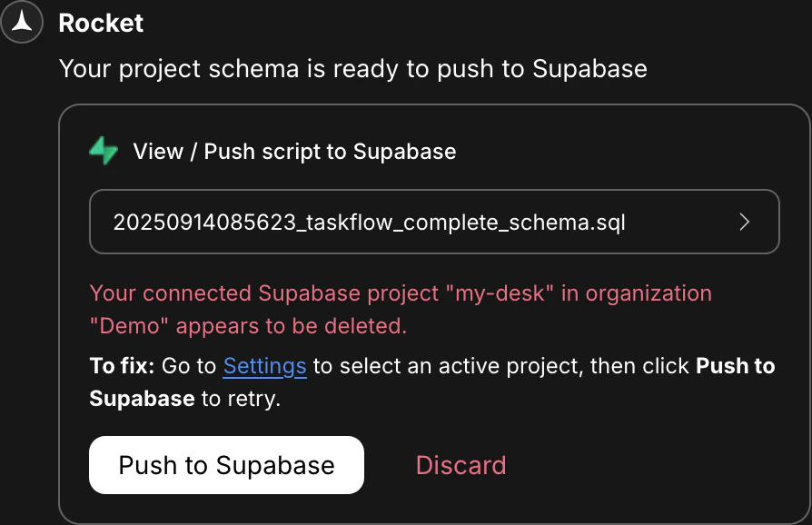Viewport: 812px width, 525px height.
Task: Expand the taskflow_complete_schema.sql script
Action: click(434, 222)
